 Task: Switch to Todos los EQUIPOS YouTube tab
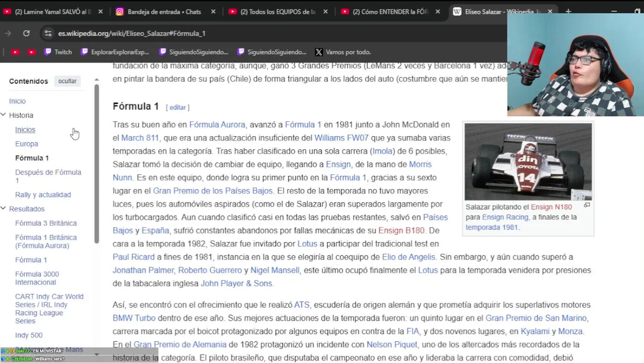[x=272, y=12]
